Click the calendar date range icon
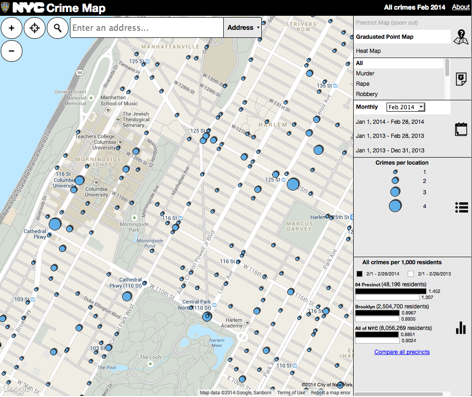472x397 pixels. [461, 129]
